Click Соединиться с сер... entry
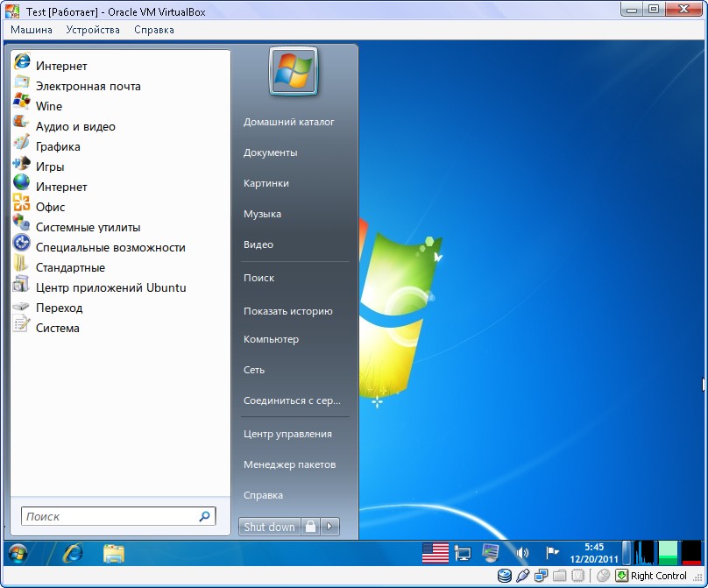The width and height of the screenshot is (708, 588). click(292, 400)
